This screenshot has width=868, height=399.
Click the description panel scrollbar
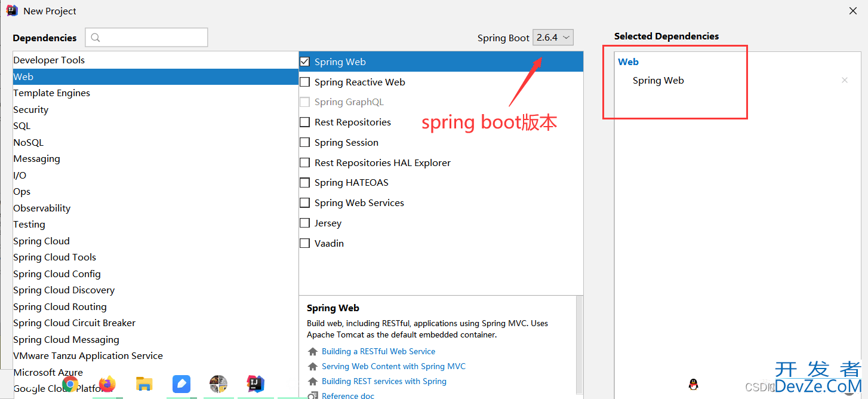[579, 346]
